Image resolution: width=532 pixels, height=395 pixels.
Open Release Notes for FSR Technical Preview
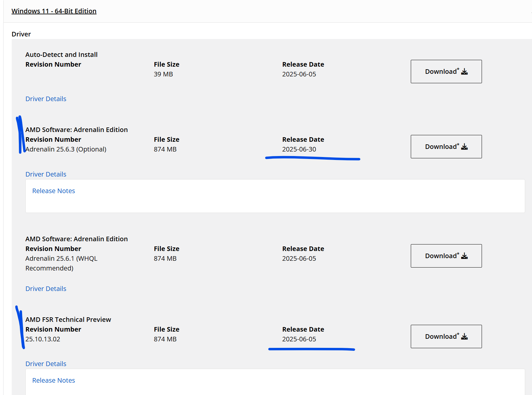[x=54, y=380]
